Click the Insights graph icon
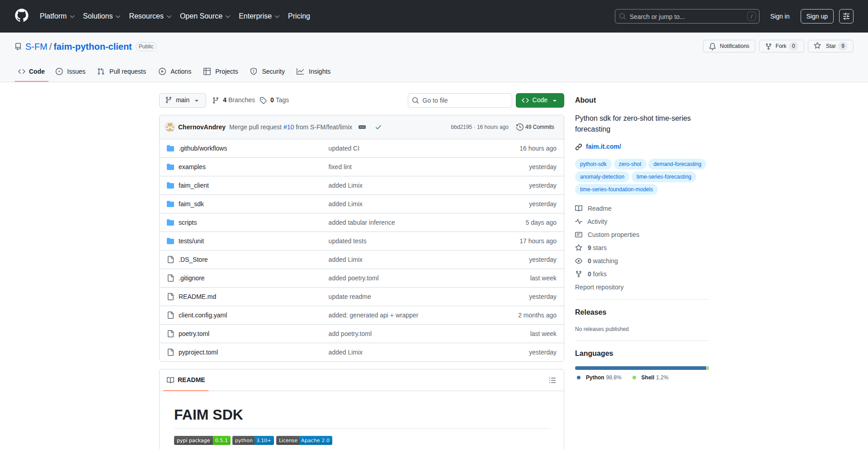868x449 pixels. (x=301, y=71)
